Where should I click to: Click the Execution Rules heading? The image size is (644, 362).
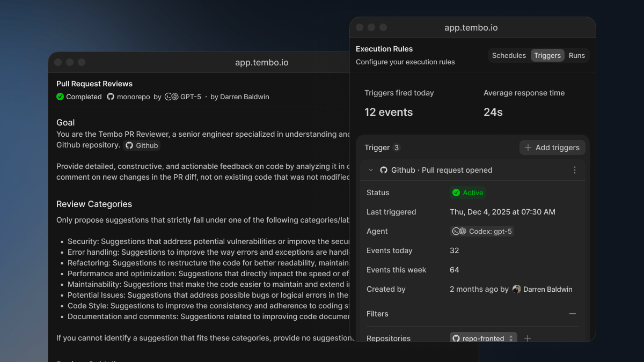point(384,49)
